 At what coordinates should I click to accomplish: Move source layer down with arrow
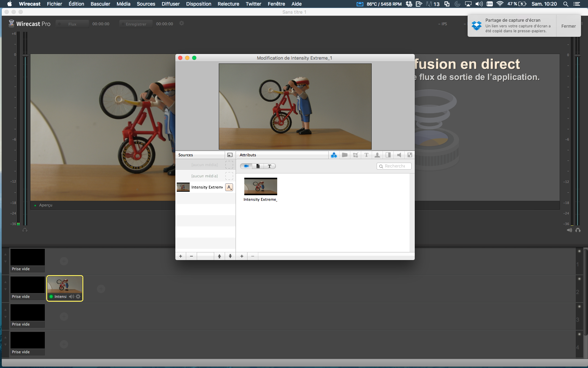point(230,256)
